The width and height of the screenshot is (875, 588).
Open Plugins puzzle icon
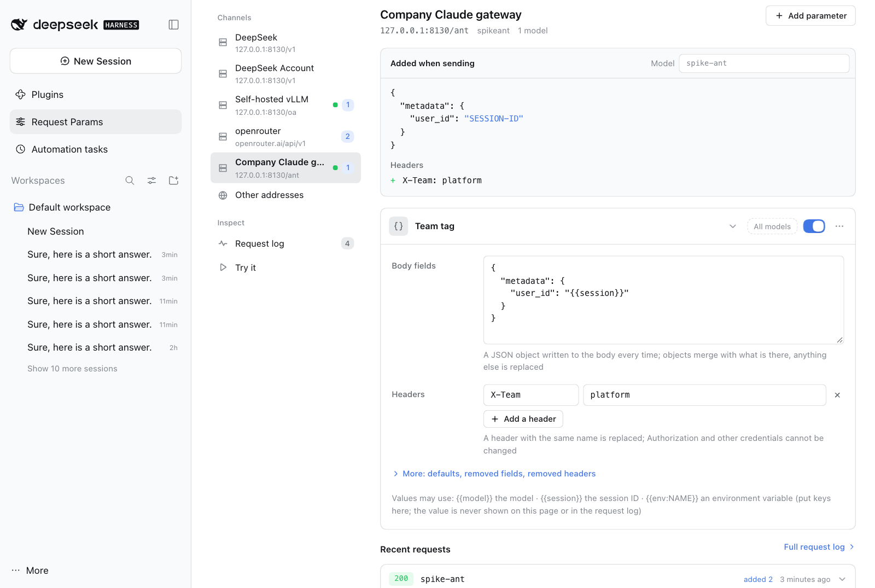[21, 95]
